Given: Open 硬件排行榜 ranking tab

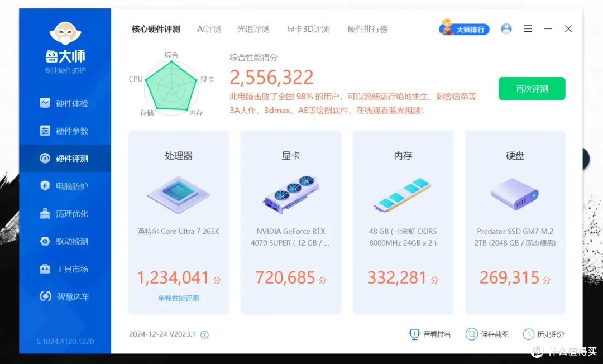Looking at the screenshot, I should pyautogui.click(x=367, y=29).
